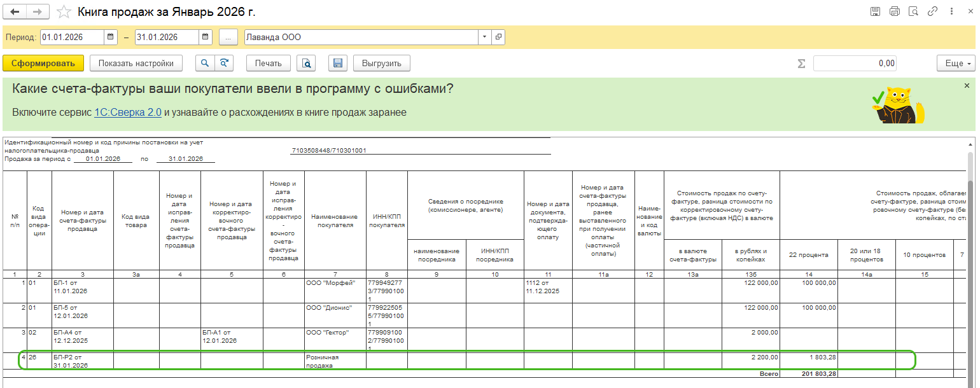Select the Розничная продажа cell

[335, 361]
